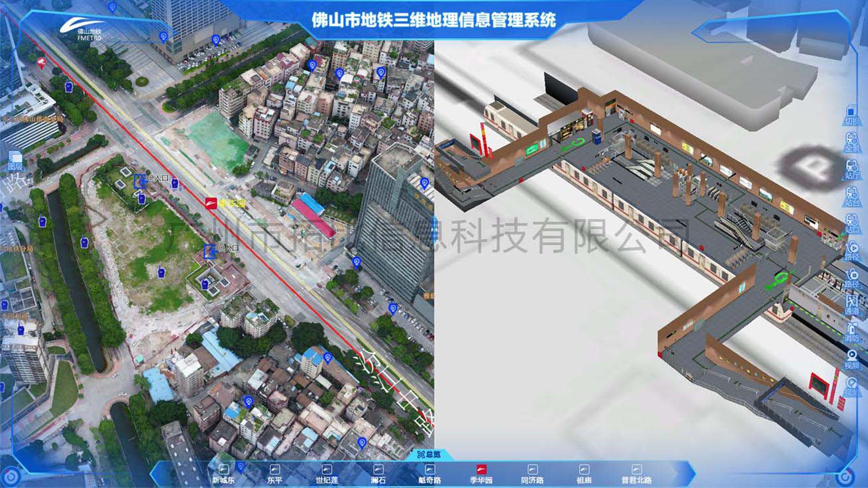Show the 站台 platform level

[852, 197]
